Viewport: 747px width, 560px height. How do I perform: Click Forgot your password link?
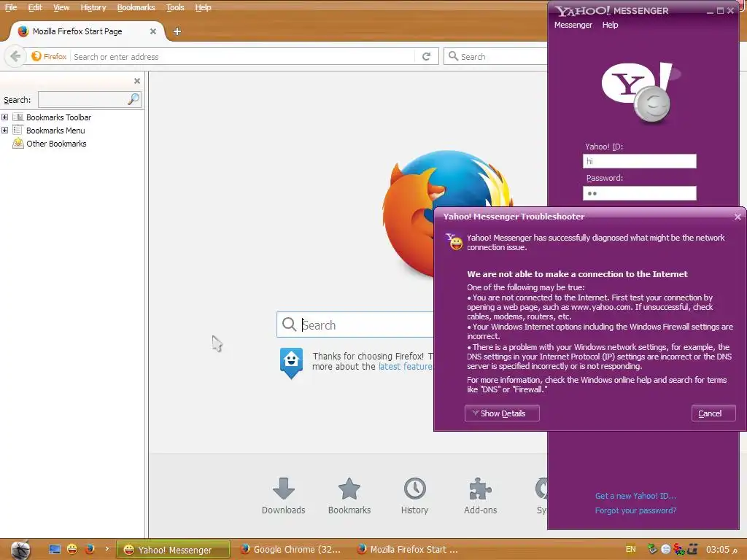(635, 510)
